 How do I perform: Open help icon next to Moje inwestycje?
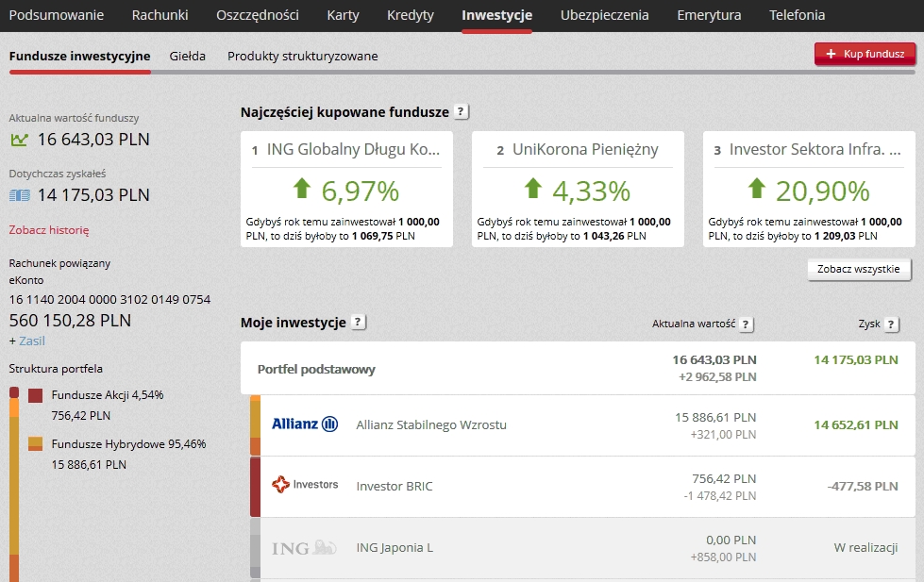[x=358, y=322]
